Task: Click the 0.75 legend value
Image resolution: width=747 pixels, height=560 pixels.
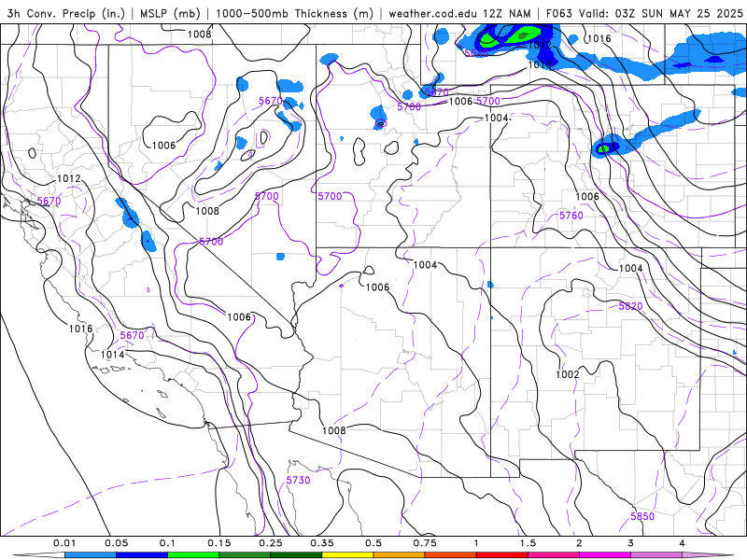Action: tap(425, 543)
